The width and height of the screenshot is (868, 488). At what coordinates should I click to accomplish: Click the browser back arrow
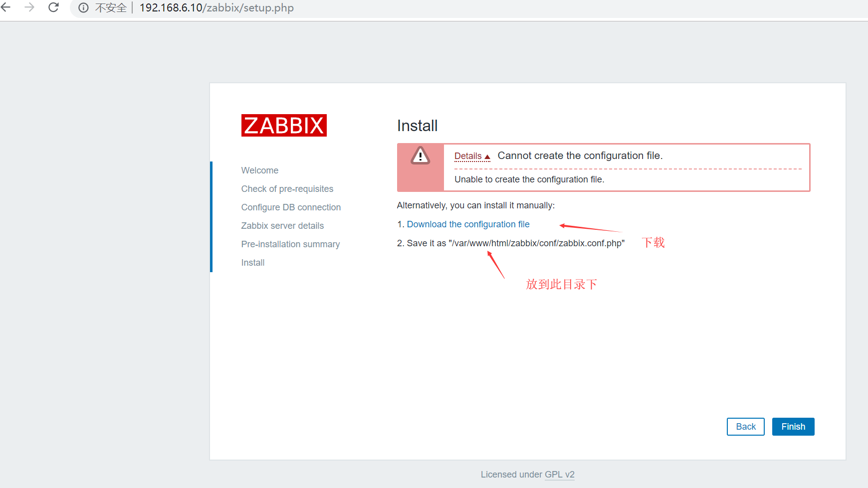pos(6,7)
